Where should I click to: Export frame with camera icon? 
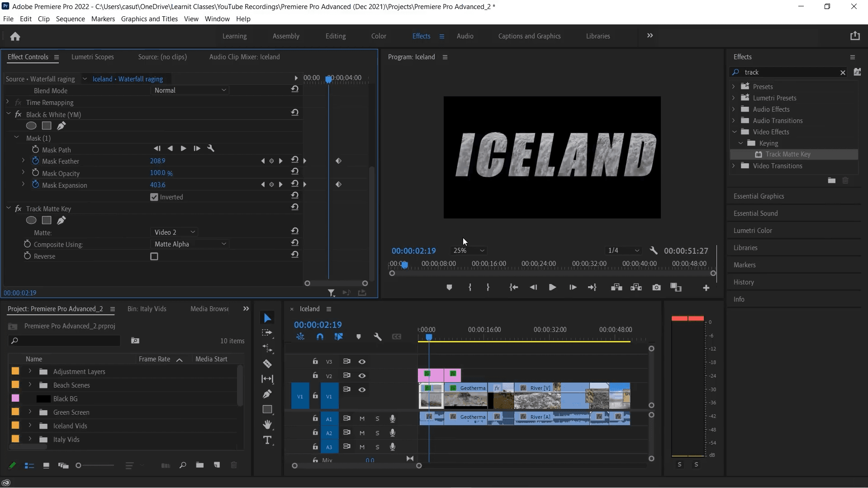(656, 288)
